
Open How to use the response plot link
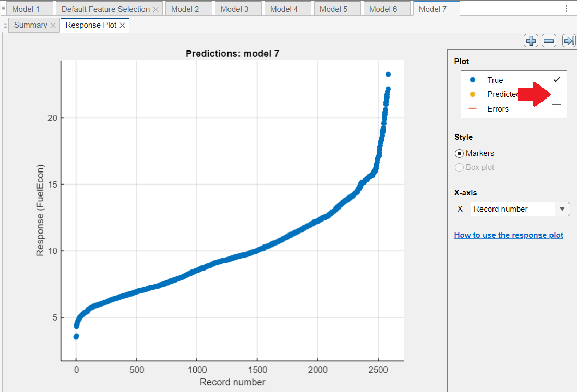click(509, 235)
